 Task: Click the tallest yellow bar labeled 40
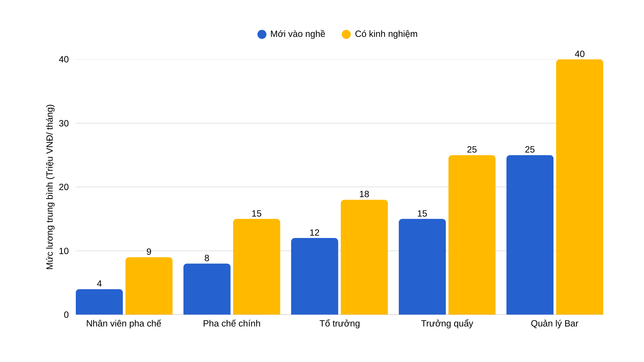[580, 187]
